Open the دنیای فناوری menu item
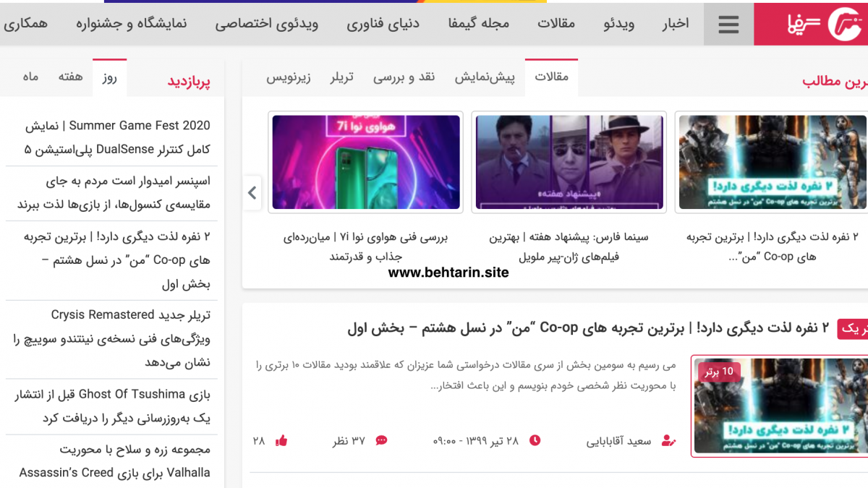 click(x=383, y=24)
